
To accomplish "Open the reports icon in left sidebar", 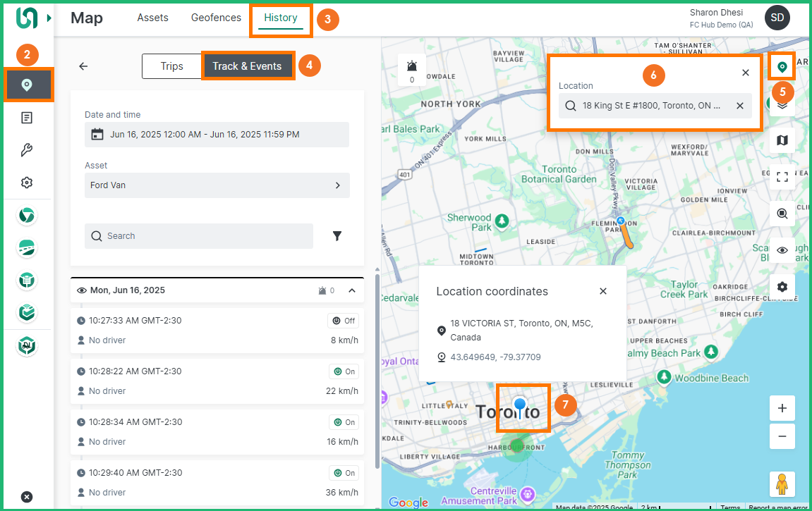I will tap(27, 118).
